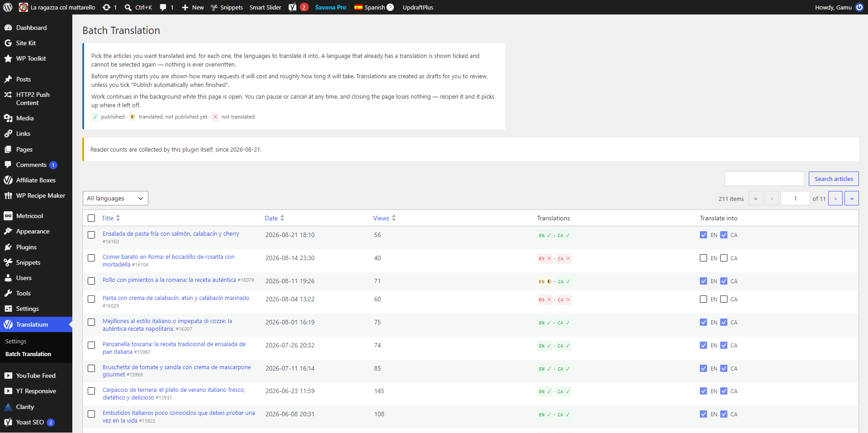Click the Tools wrench icon
This screenshot has width=868, height=433.
[x=8, y=293]
